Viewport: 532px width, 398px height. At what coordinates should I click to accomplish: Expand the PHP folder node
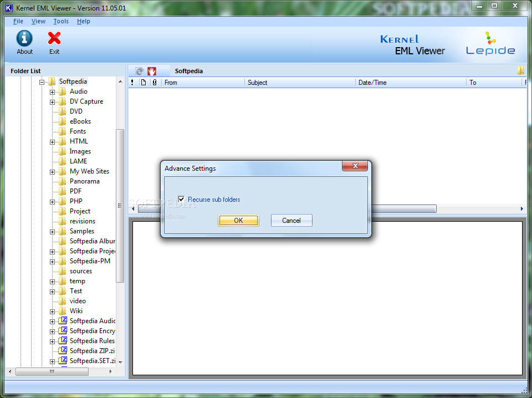pos(52,202)
